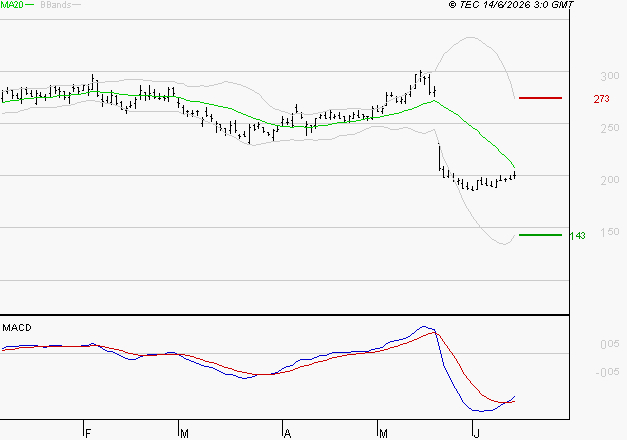
Task: Click the M marker after the A marker
Action: point(383,433)
